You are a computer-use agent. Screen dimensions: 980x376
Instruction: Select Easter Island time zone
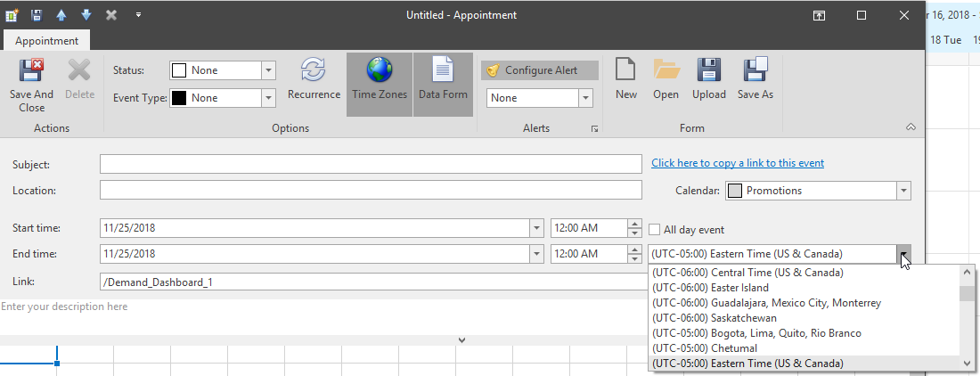(804, 288)
